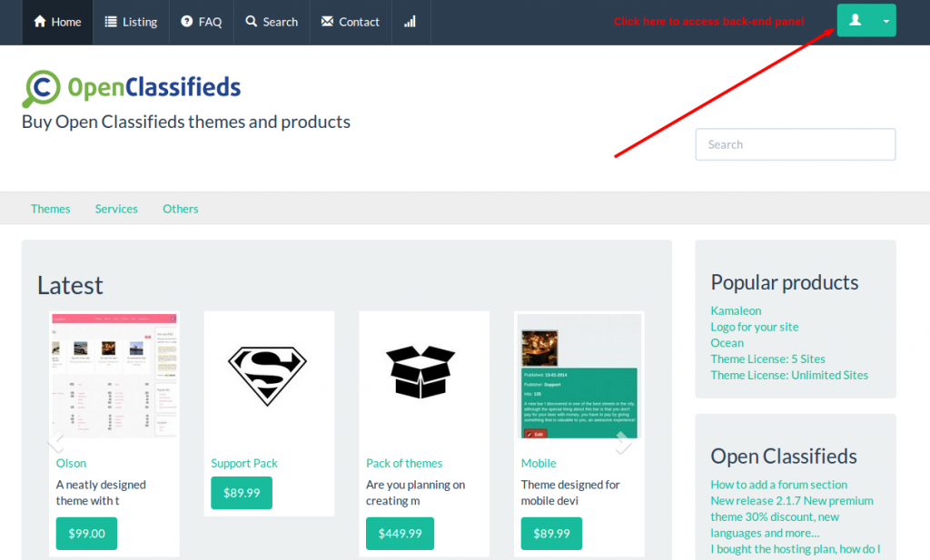This screenshot has height=560, width=930.
Task: Open Theme License: Unlimited Sites link
Action: [x=789, y=375]
